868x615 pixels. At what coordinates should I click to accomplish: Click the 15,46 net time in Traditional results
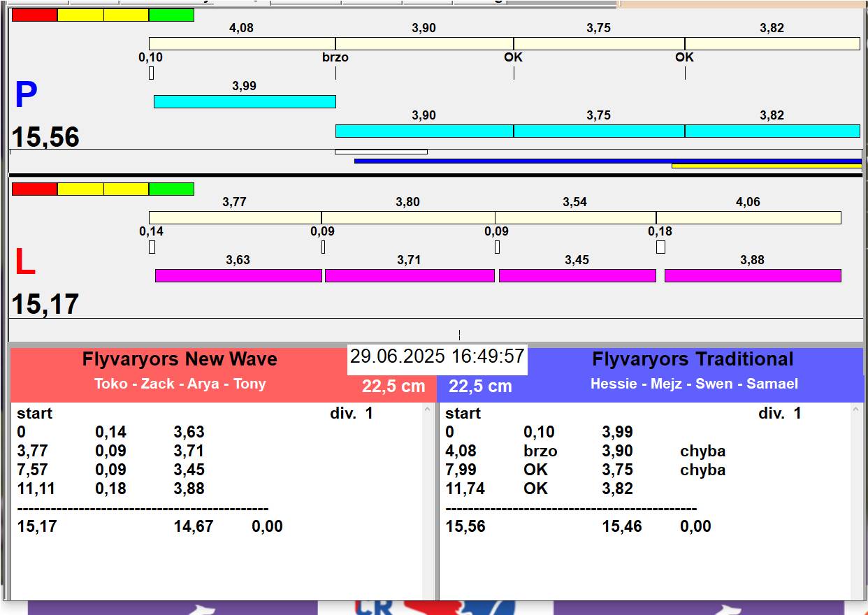click(x=622, y=527)
